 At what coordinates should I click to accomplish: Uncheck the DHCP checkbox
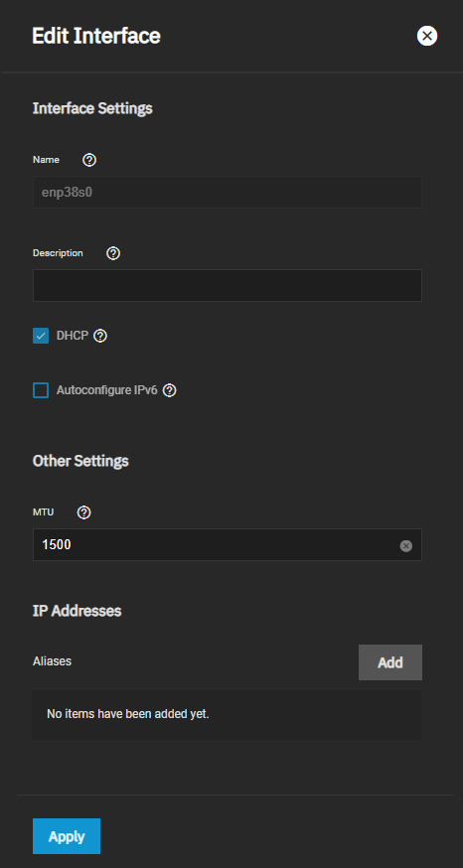coord(41,336)
